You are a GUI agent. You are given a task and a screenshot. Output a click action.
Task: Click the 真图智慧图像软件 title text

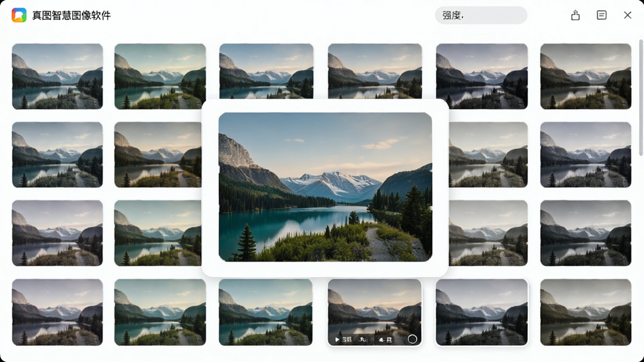point(72,16)
